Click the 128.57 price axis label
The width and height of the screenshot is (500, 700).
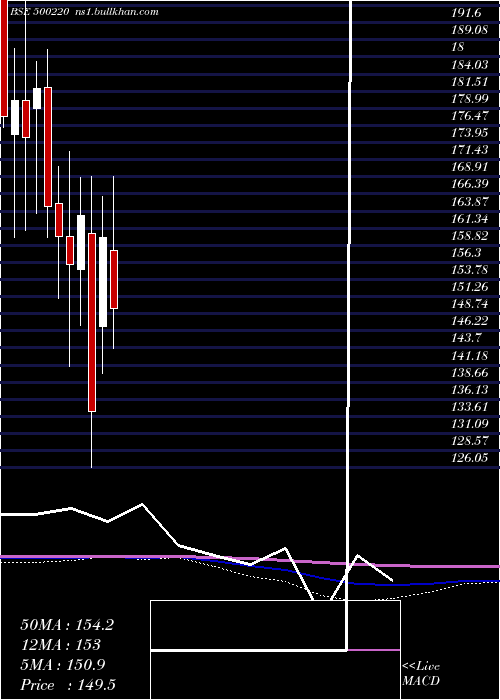tap(470, 441)
